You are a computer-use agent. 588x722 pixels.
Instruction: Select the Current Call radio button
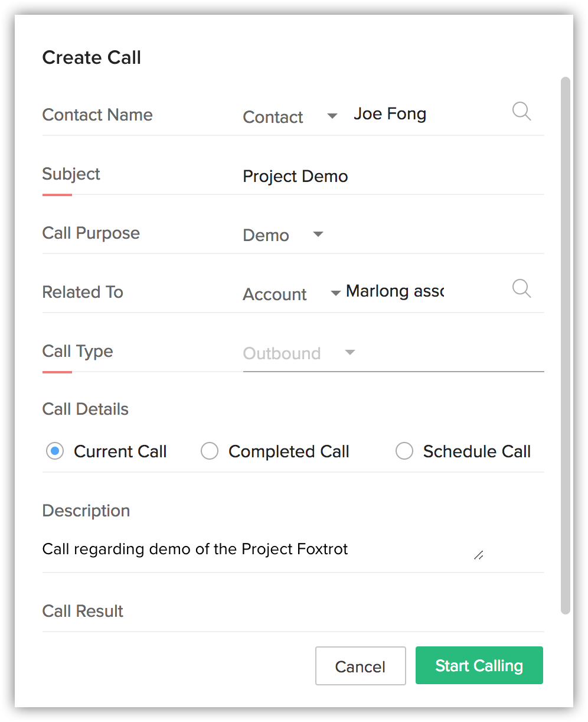[x=55, y=451]
